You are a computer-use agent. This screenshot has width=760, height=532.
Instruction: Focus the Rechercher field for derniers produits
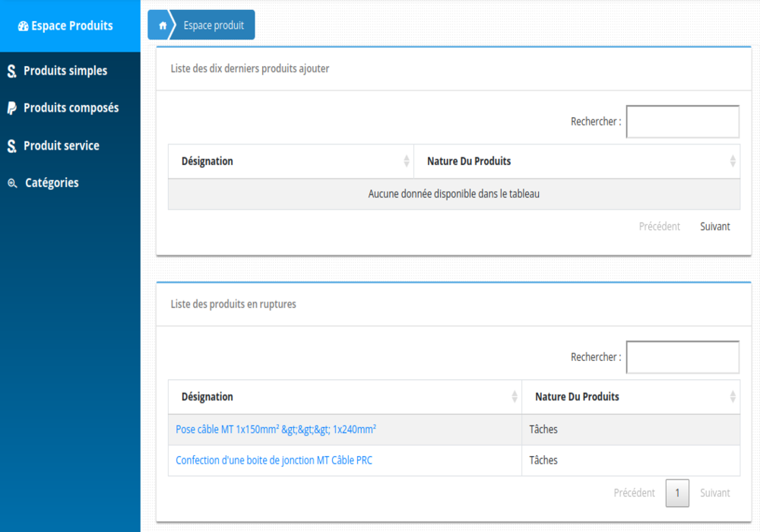point(682,122)
